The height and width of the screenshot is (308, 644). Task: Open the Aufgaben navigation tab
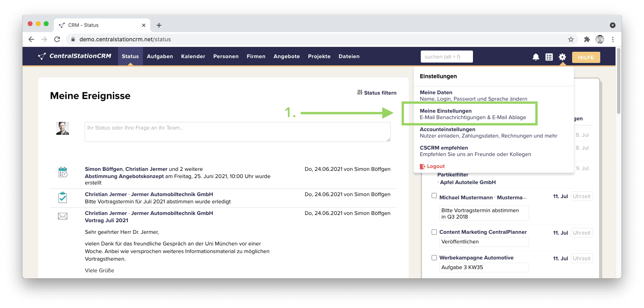[x=160, y=57]
